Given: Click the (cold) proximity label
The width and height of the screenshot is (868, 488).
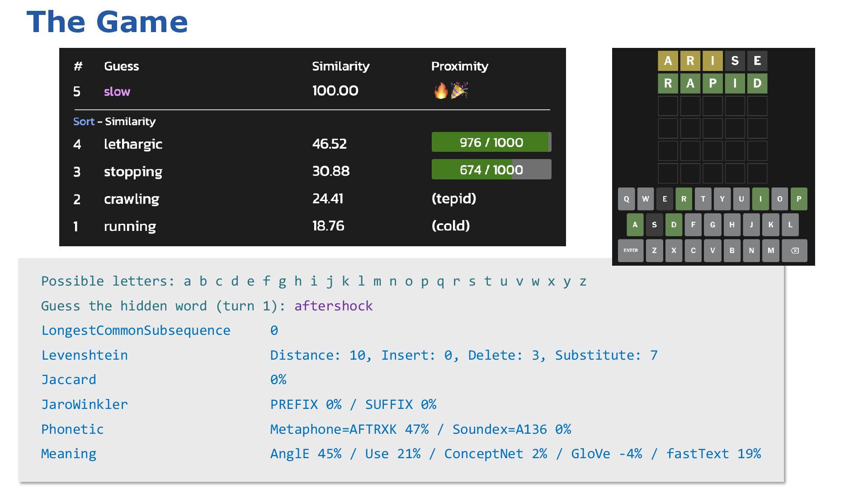Looking at the screenshot, I should (451, 225).
